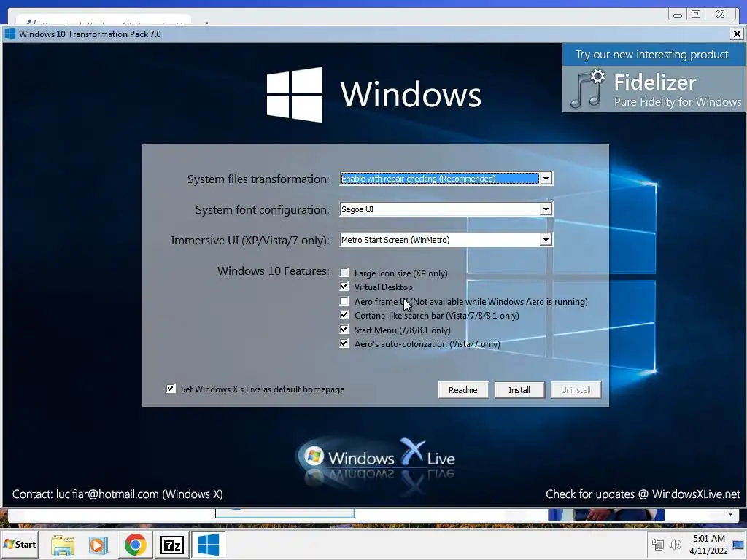Uncheck Windows X's Live default homepage
The height and width of the screenshot is (560, 747).
tap(171, 389)
